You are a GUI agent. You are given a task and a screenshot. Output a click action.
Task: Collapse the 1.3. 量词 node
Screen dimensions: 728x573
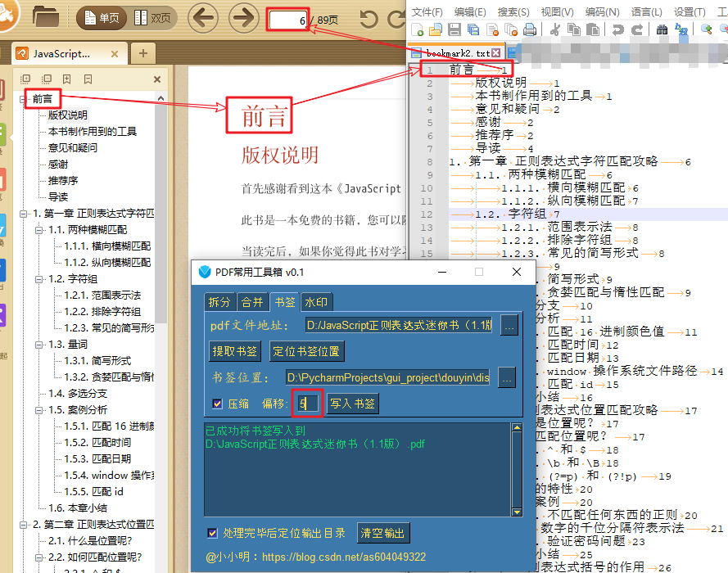(x=39, y=345)
